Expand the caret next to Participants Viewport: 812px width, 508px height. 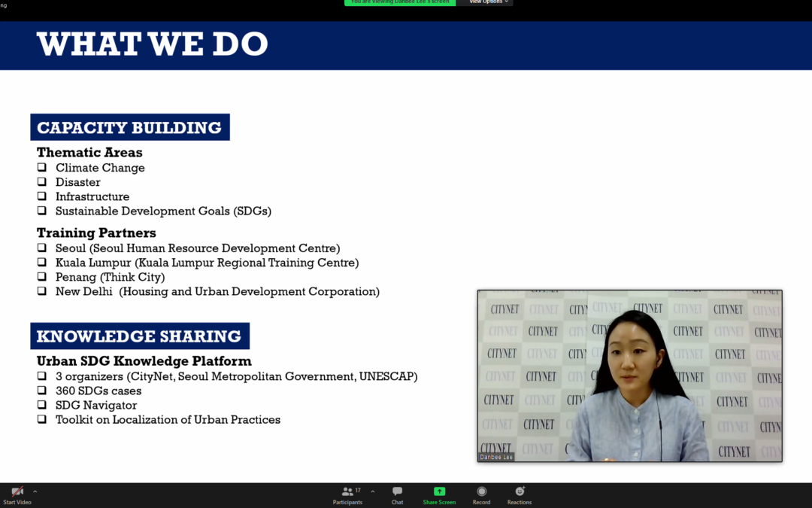[x=373, y=491]
